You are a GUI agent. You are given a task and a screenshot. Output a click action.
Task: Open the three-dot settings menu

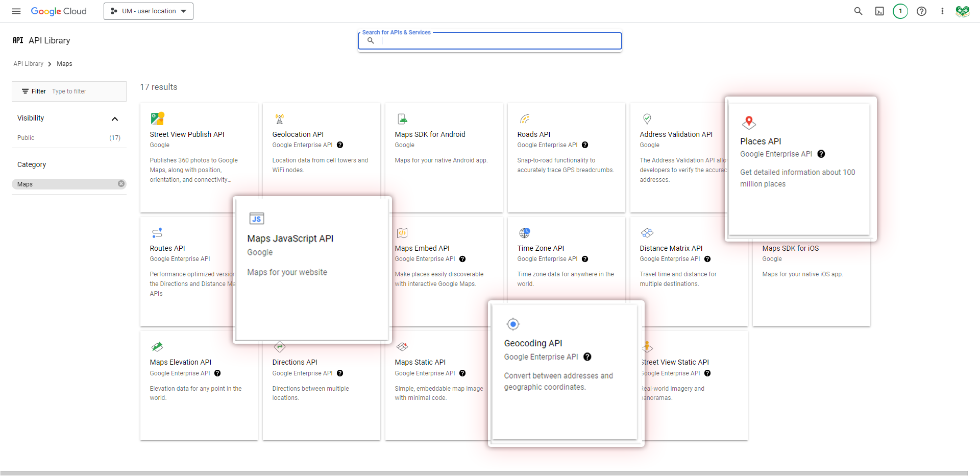pos(942,11)
